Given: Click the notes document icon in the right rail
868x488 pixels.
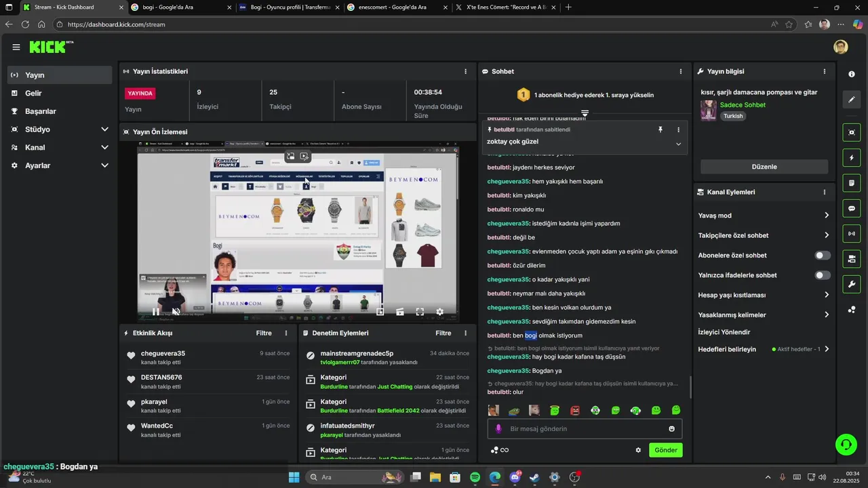Looking at the screenshot, I should click(x=852, y=183).
